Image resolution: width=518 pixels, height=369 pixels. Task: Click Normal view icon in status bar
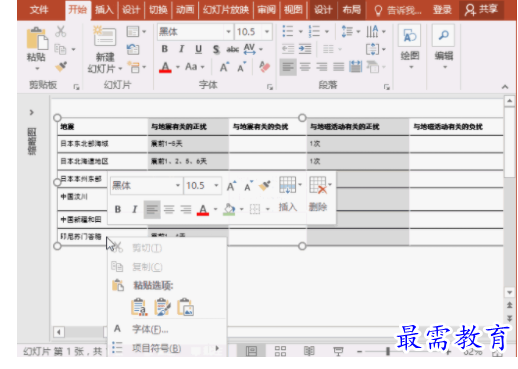[251, 351]
